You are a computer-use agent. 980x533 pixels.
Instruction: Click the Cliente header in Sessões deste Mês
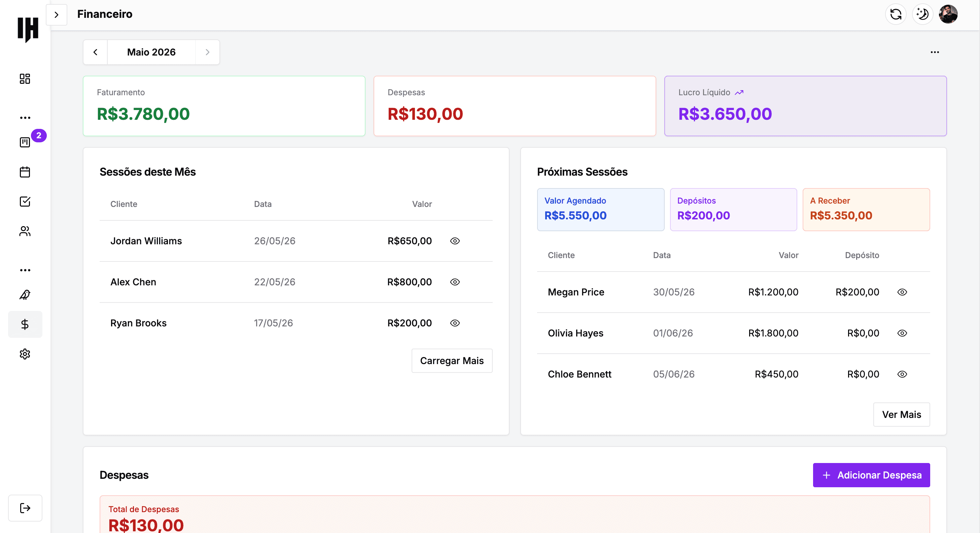(x=124, y=204)
